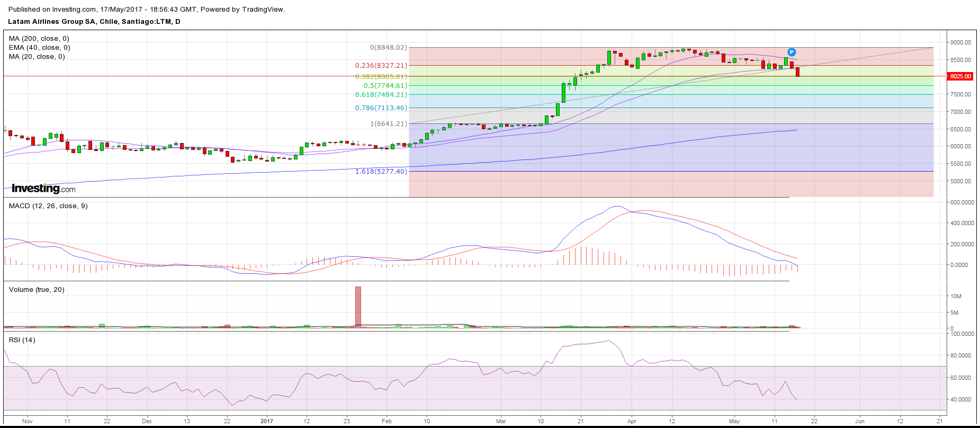Select the 0.236(8327.21) Fibonacci level label

[381, 66]
